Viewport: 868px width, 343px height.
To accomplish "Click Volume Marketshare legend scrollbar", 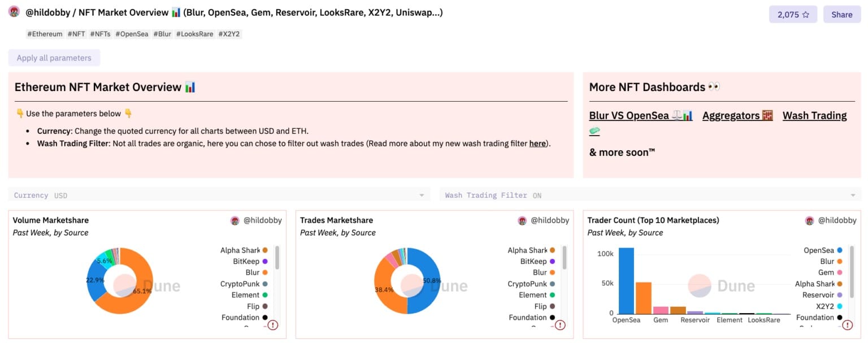I will pos(277,258).
